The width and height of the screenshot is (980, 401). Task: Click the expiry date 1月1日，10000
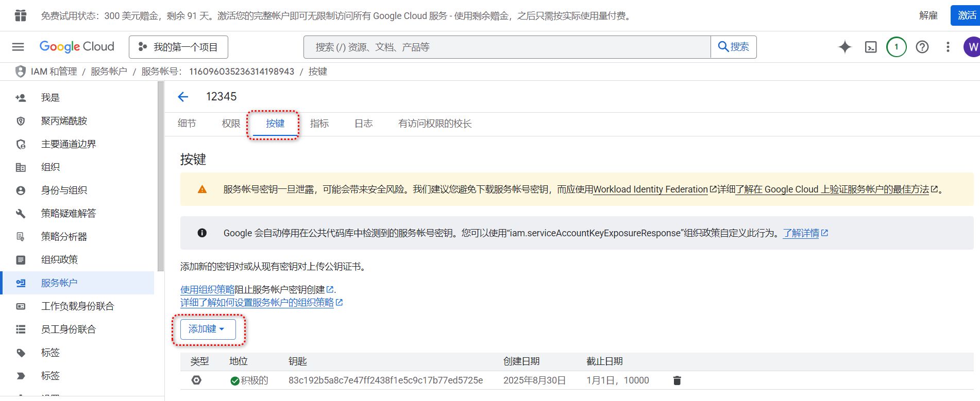pyautogui.click(x=618, y=380)
